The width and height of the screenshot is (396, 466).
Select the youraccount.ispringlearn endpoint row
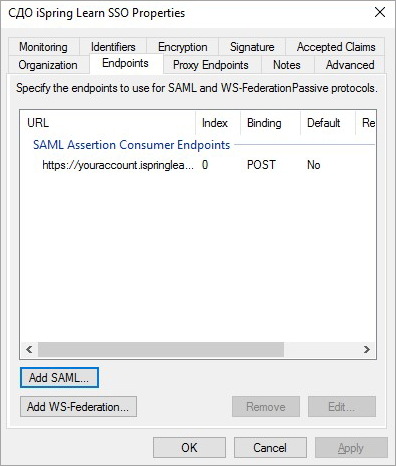198,165
